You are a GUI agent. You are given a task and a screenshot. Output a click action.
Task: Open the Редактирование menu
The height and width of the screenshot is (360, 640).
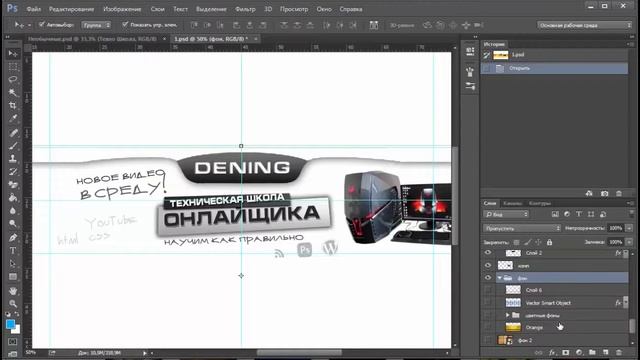click(71, 9)
